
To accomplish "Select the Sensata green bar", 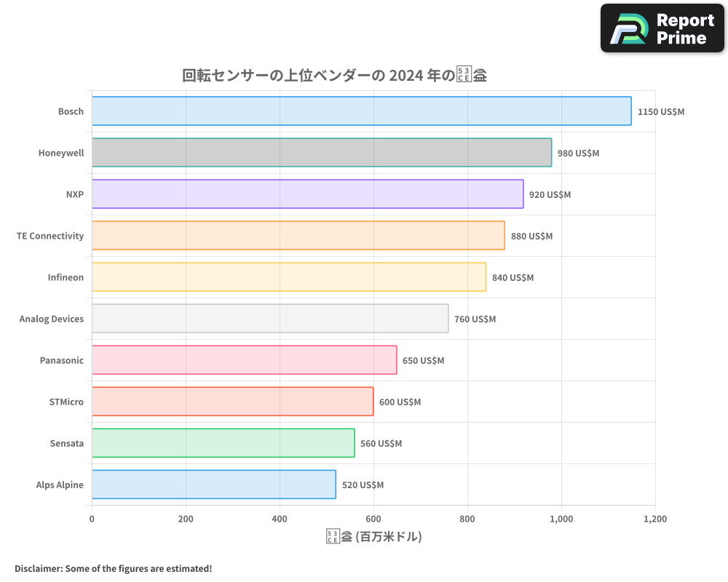I will pyautogui.click(x=222, y=443).
